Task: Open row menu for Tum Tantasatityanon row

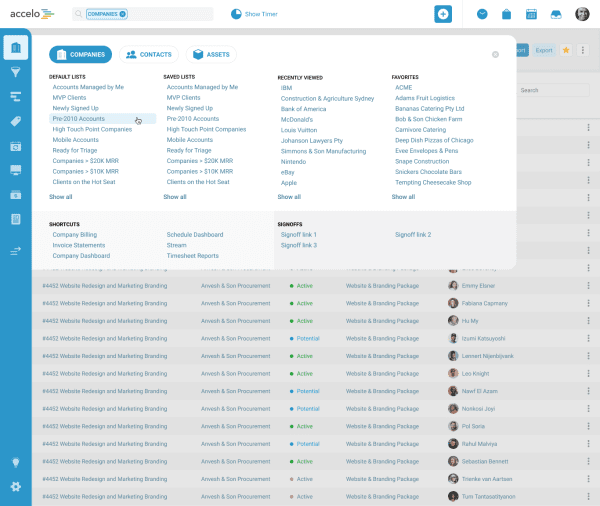Action: 588,497
